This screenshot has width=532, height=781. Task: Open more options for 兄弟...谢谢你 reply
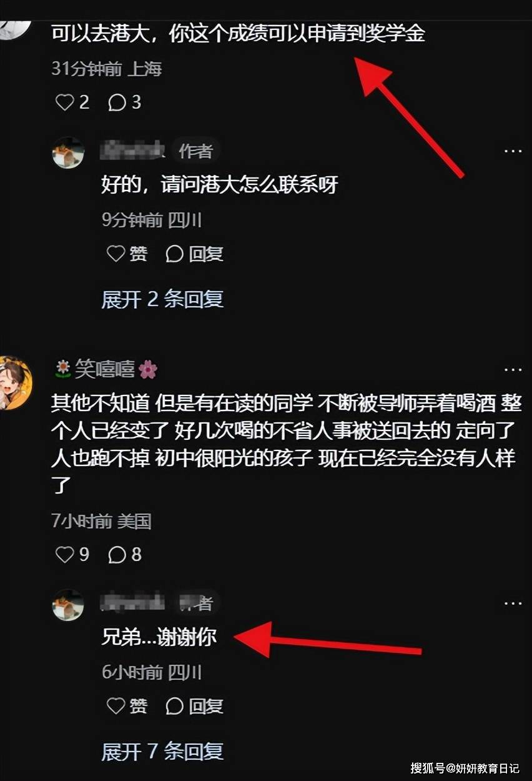point(513,604)
